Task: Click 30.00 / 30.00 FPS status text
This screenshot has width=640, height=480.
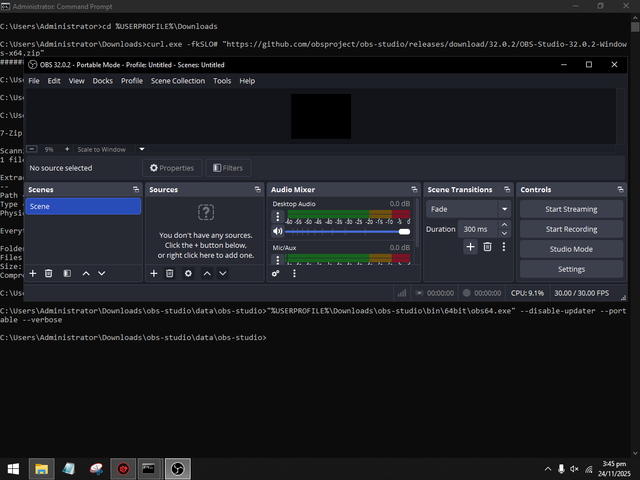Action: (581, 293)
